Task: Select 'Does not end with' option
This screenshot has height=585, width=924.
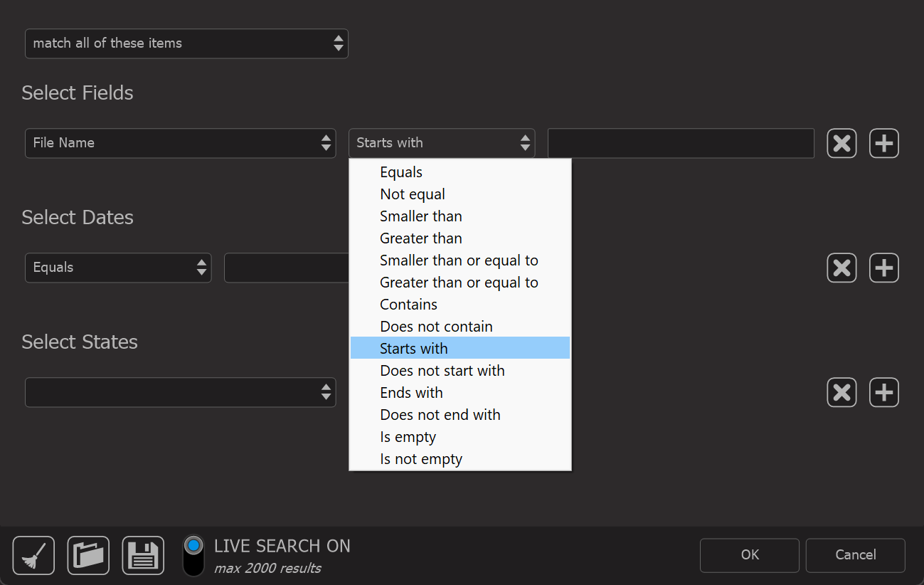Action: point(460,415)
